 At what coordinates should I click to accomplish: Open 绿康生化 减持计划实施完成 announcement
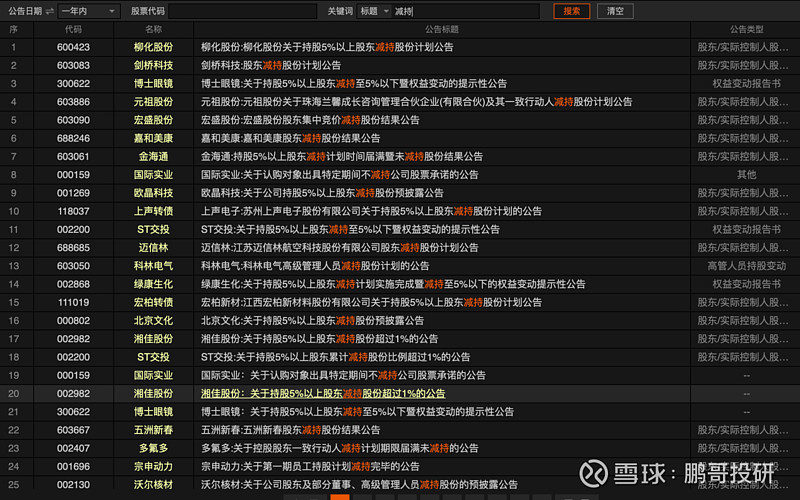coord(393,285)
